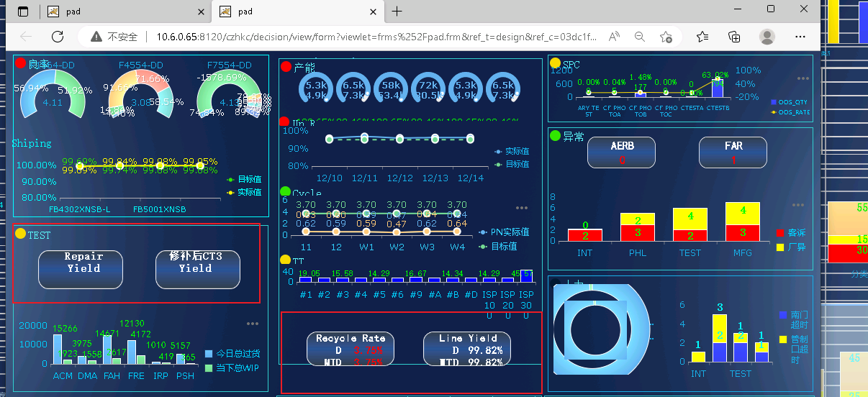Click the 58k capacity gauge
The width and height of the screenshot is (868, 397).
(391, 90)
